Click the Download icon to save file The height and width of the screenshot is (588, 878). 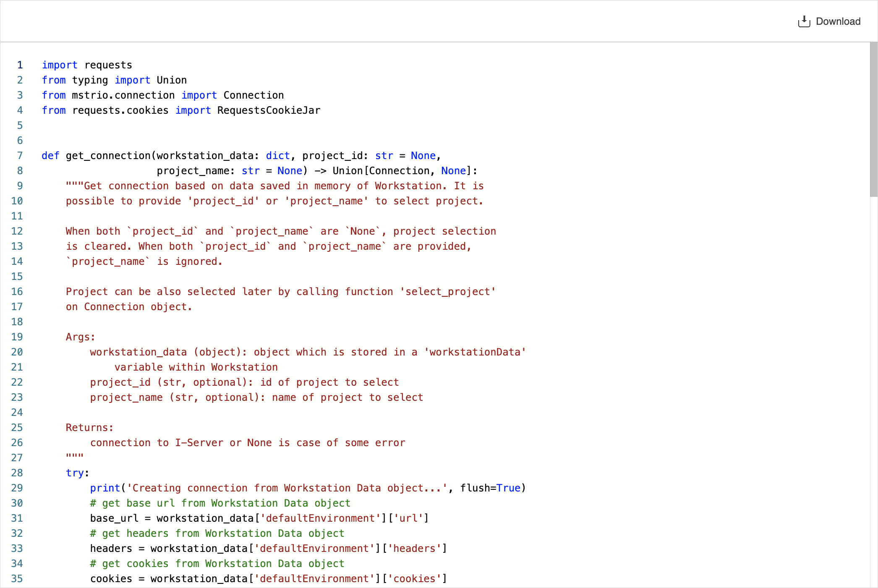[x=804, y=21]
